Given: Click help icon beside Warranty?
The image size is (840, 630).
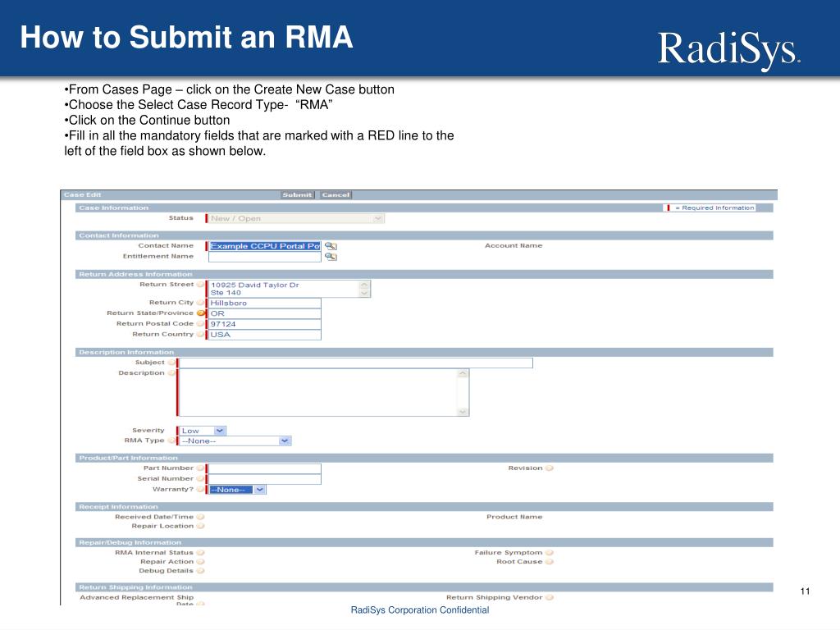Looking at the screenshot, I should [200, 489].
